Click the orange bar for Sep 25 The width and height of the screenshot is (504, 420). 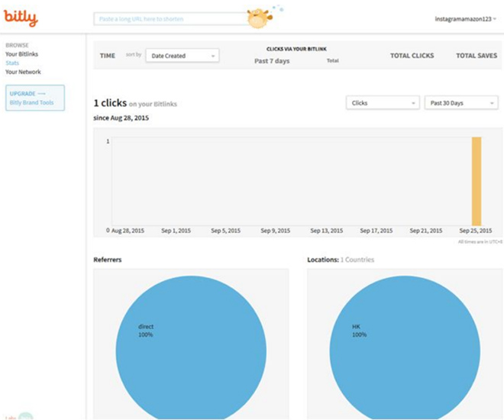click(x=477, y=182)
